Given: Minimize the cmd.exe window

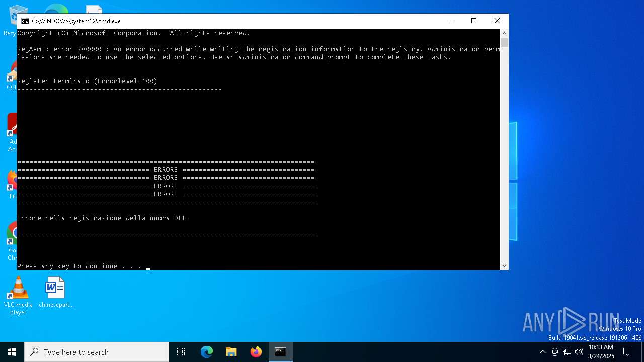Looking at the screenshot, I should point(451,21).
